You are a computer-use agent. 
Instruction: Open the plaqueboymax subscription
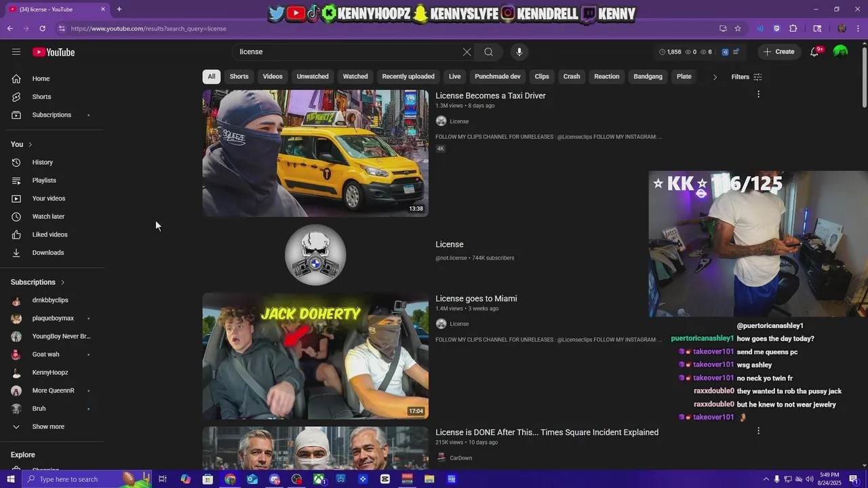(x=53, y=319)
